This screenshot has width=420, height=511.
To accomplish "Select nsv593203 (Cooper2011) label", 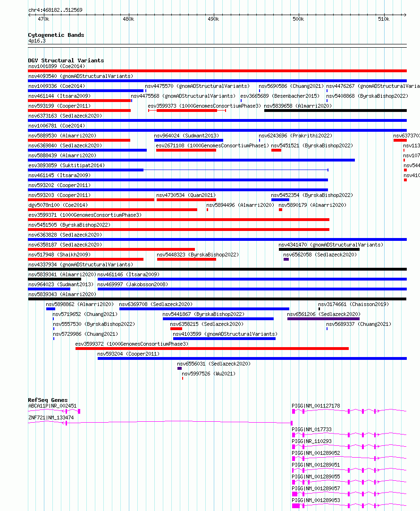I will click(59, 195).
